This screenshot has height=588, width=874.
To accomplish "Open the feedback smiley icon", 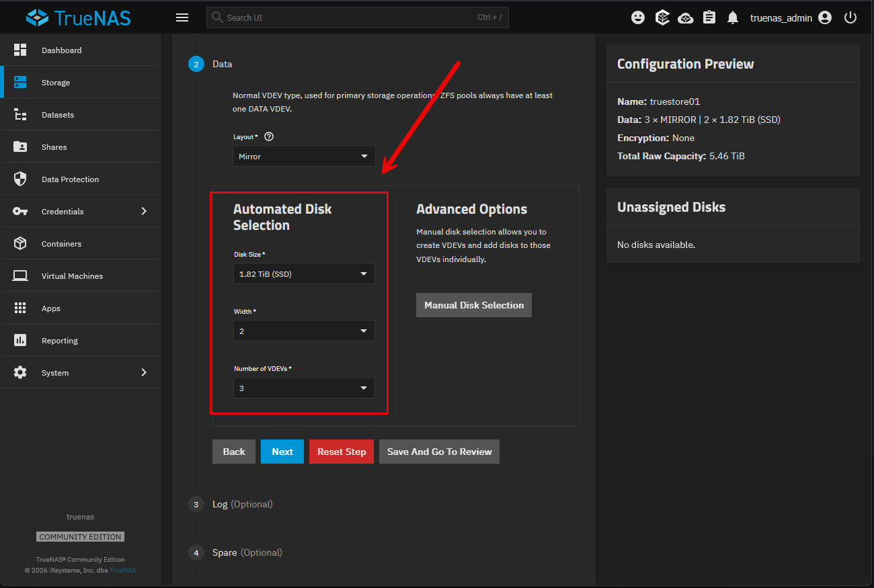I will point(638,17).
